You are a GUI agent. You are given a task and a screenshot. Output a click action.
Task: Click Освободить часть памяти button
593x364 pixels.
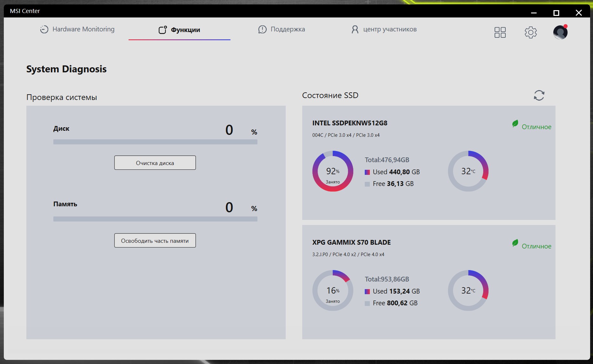(x=155, y=241)
